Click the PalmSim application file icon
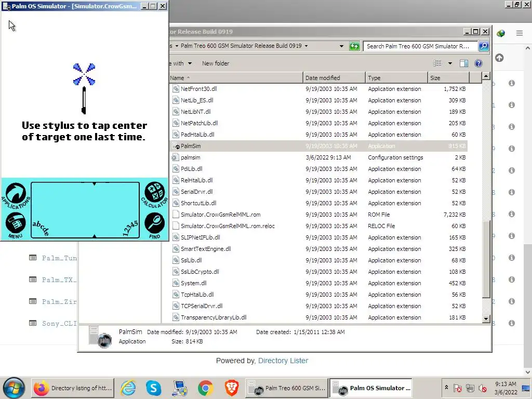 click(x=176, y=146)
